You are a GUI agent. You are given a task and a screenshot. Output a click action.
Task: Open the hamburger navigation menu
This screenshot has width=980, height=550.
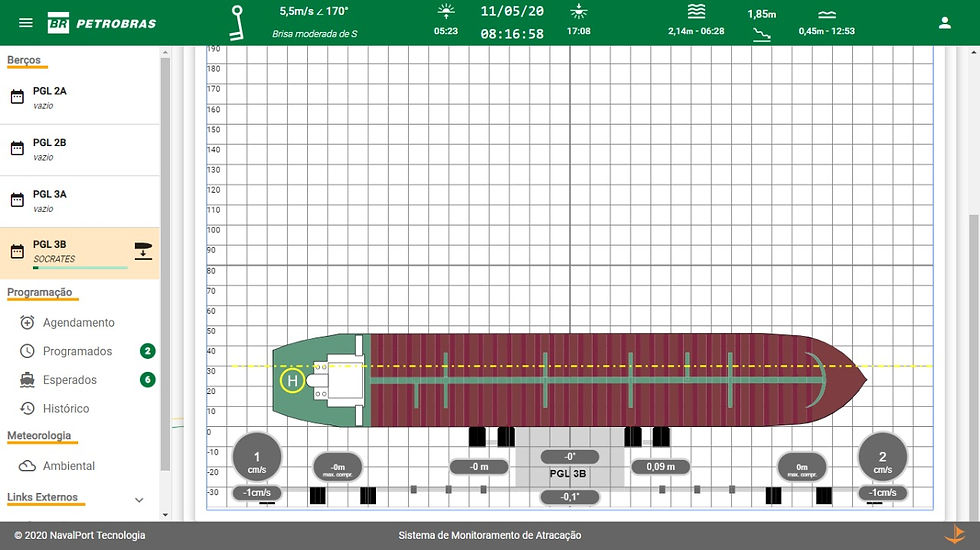coord(26,23)
